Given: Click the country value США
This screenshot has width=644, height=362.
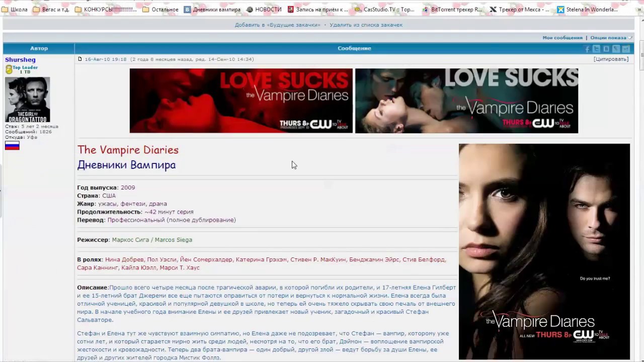Looking at the screenshot, I should point(109,196).
